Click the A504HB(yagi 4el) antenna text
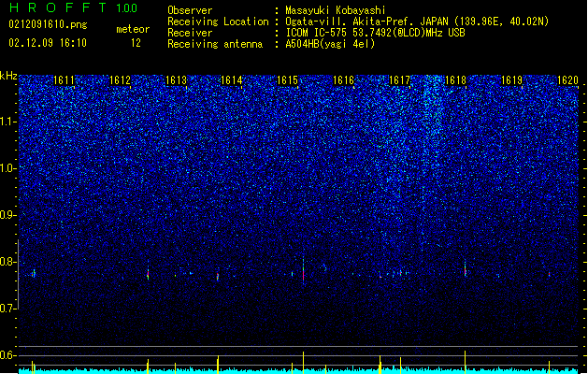 (330, 44)
